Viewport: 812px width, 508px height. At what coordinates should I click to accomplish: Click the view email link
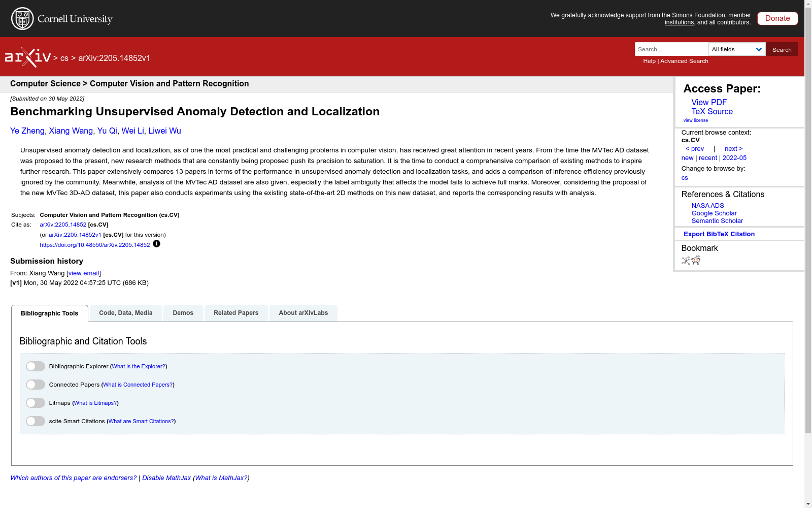pyautogui.click(x=84, y=273)
